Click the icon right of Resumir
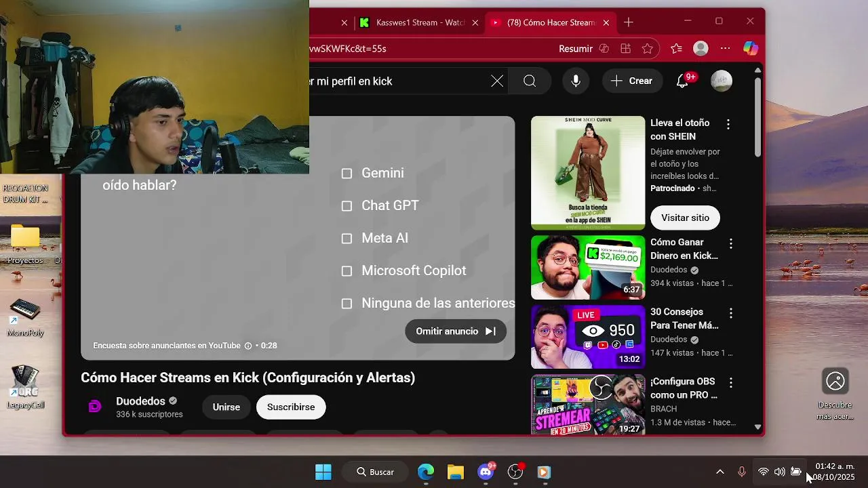 (x=604, y=49)
